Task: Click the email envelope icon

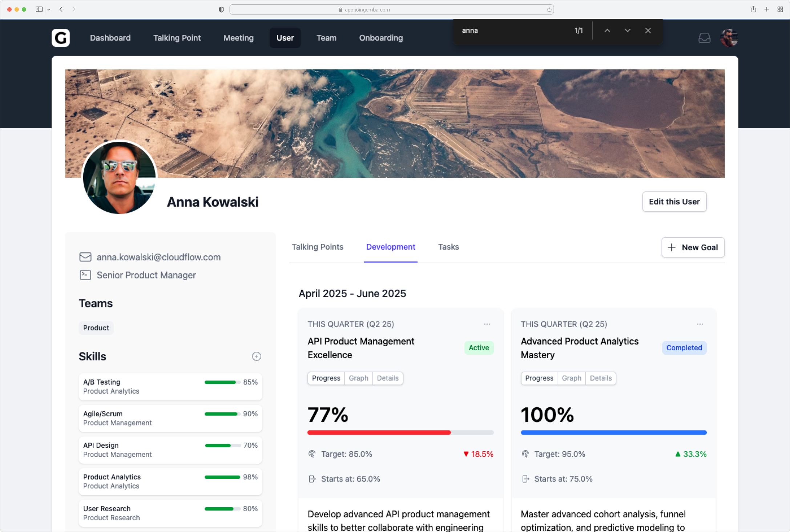Action: [85, 257]
